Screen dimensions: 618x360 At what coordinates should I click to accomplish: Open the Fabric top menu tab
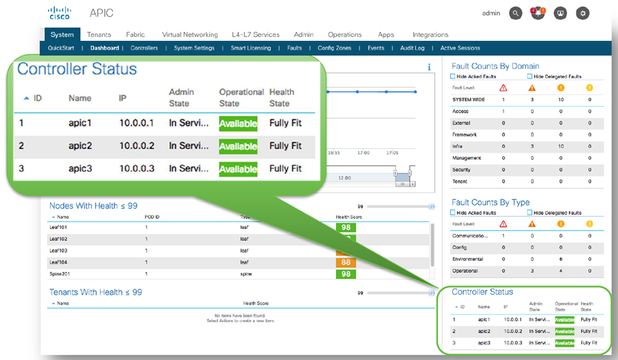(135, 35)
